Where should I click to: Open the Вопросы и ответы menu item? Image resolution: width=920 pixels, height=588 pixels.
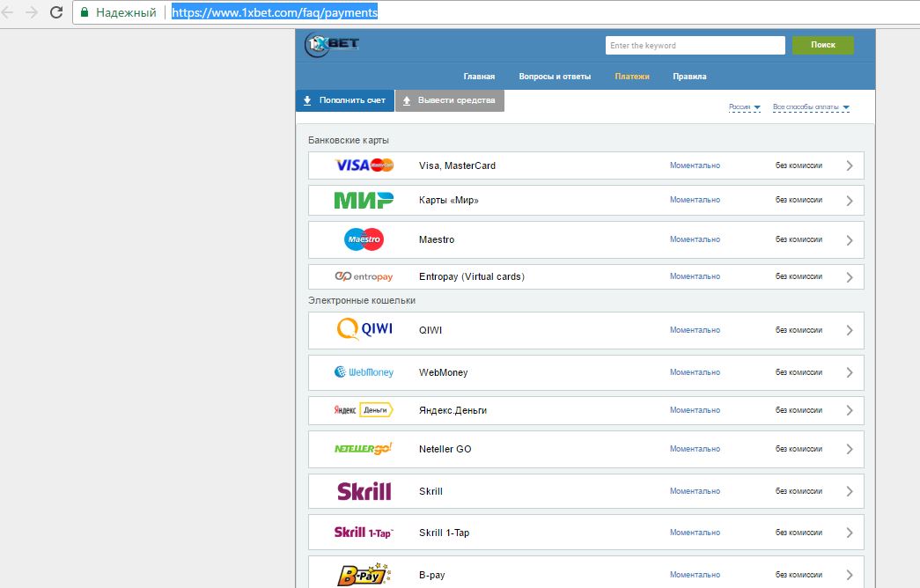point(555,77)
